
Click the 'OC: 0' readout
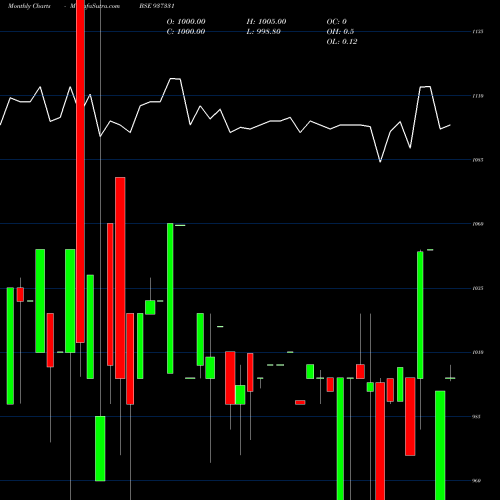click(337, 22)
